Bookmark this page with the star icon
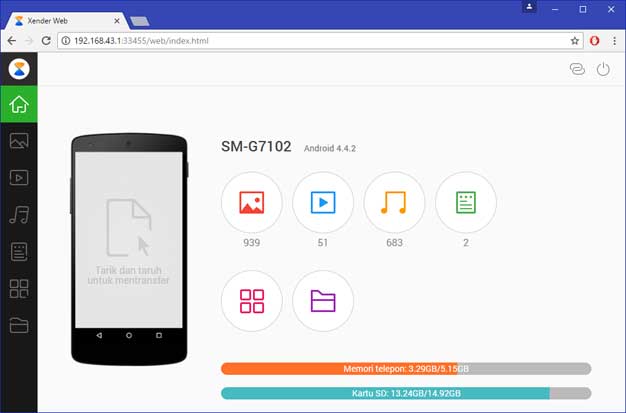626x413 pixels. [x=574, y=41]
